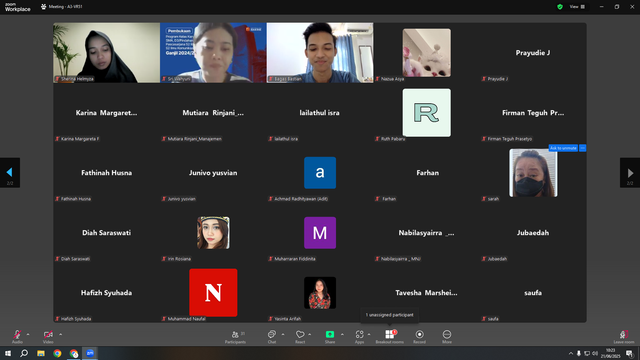Open React emoji menu

point(300,336)
